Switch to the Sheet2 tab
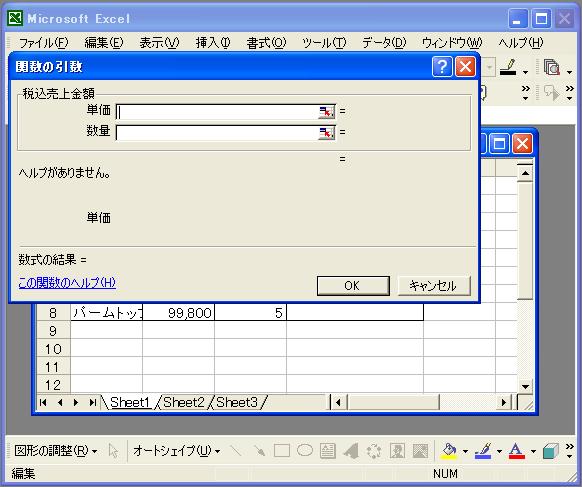Image resolution: width=582 pixels, height=487 pixels. [184, 402]
